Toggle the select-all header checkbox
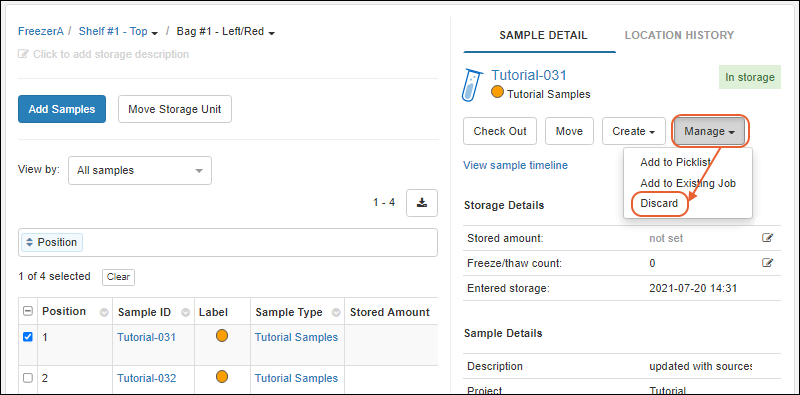Screen dimensions: 800x395 point(29,311)
